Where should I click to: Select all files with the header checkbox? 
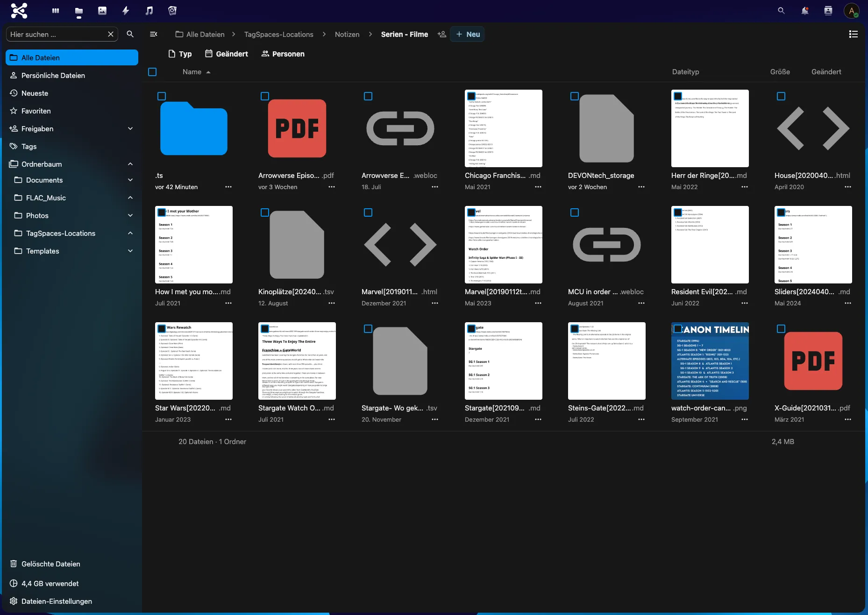click(152, 72)
